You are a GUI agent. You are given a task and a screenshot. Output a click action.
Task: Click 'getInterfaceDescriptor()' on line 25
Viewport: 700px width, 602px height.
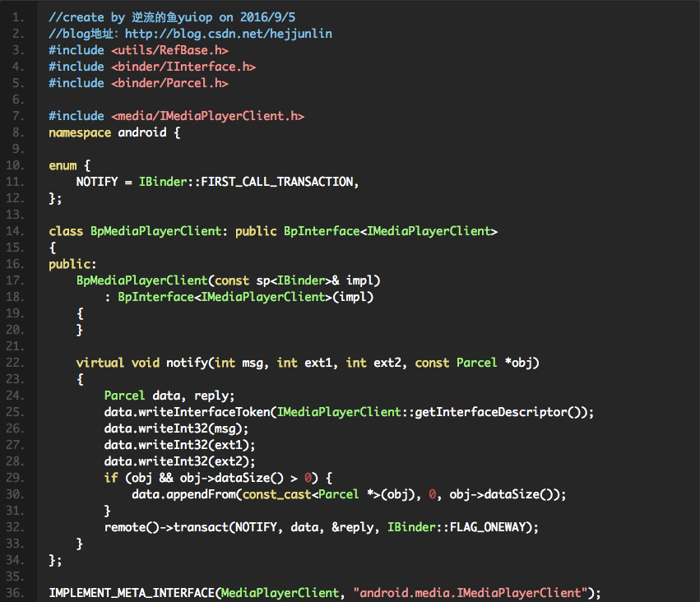coord(498,412)
